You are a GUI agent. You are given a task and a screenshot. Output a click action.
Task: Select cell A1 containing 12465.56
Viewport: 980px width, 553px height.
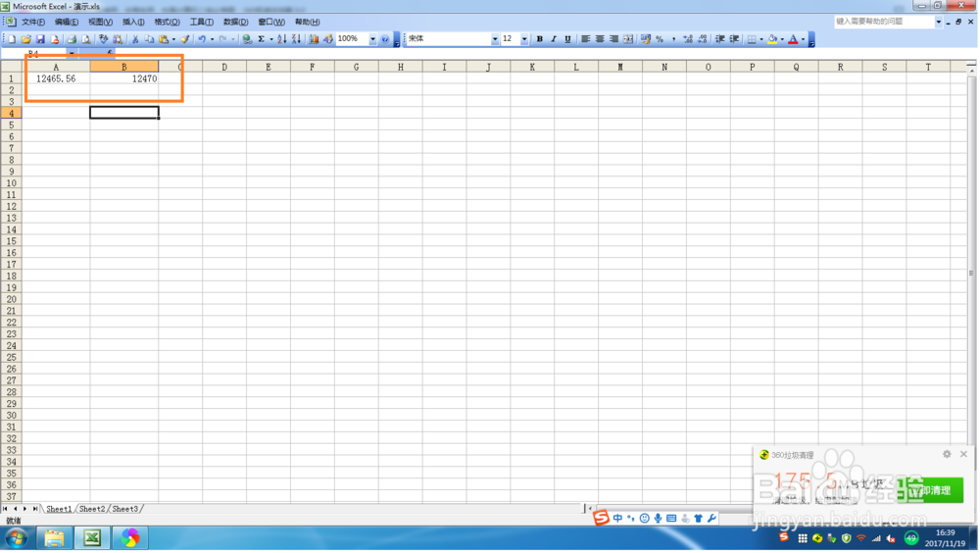tap(56, 78)
